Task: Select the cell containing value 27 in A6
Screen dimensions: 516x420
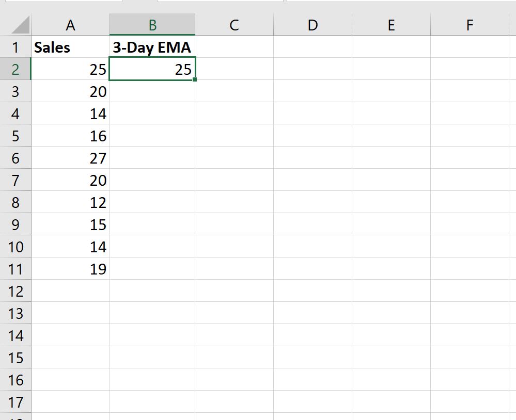Action: pyautogui.click(x=70, y=158)
